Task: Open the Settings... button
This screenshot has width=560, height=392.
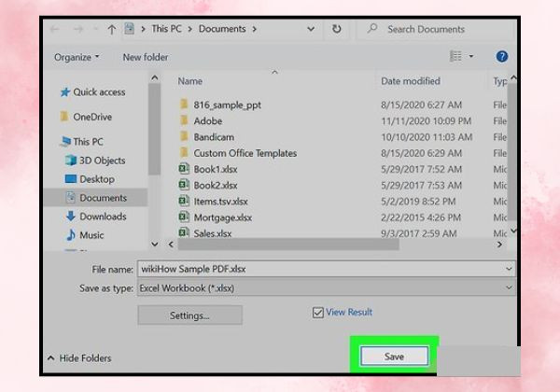Action: tap(189, 315)
